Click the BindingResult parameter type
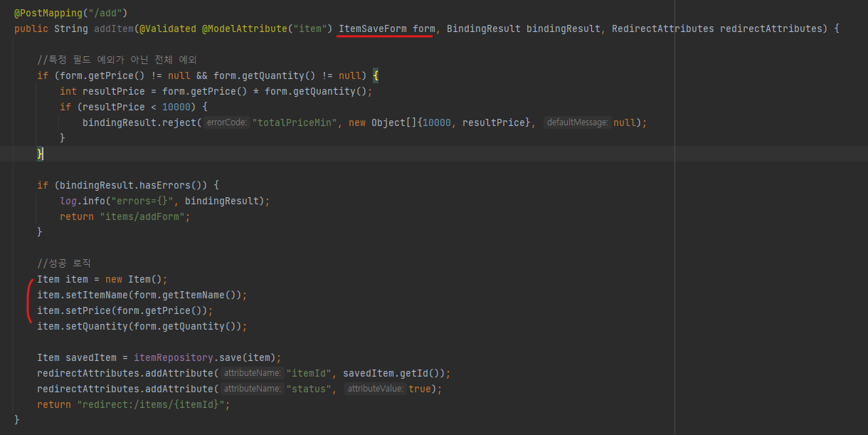Screen dimensions: 868x435 [x=484, y=28]
